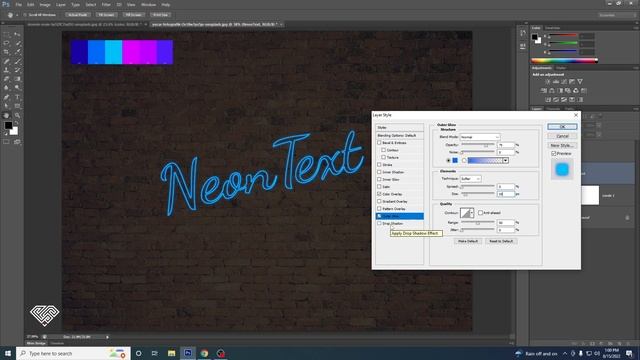Click the Make Default button
The width and height of the screenshot is (640, 360).
click(468, 241)
